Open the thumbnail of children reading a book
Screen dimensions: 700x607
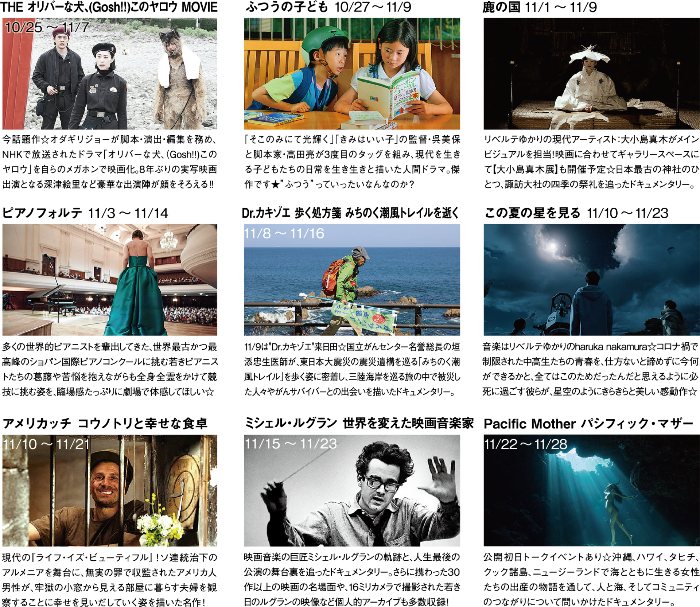click(x=352, y=74)
